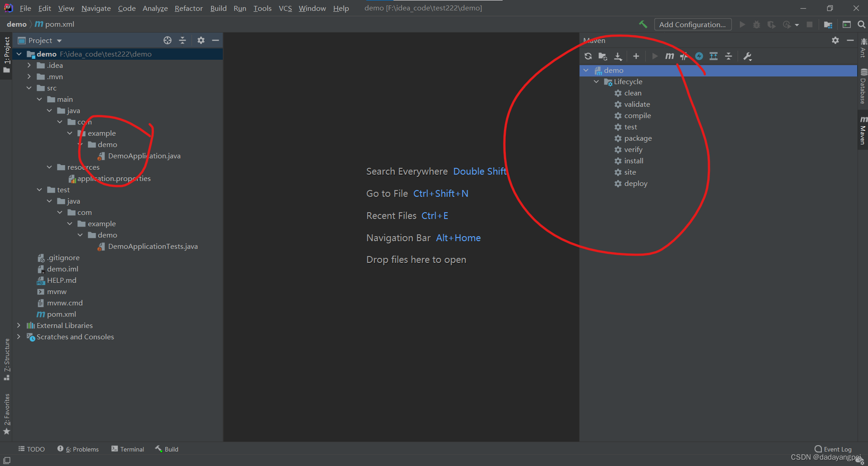The height and width of the screenshot is (466, 868).
Task: Hide the Maven tool window
Action: pyautogui.click(x=850, y=40)
